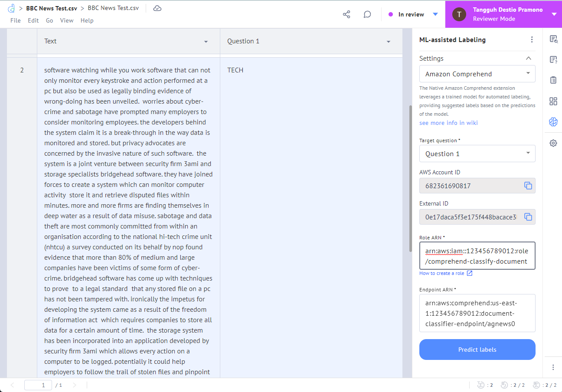Change the provider from Amazon Comprehend

[477, 74]
